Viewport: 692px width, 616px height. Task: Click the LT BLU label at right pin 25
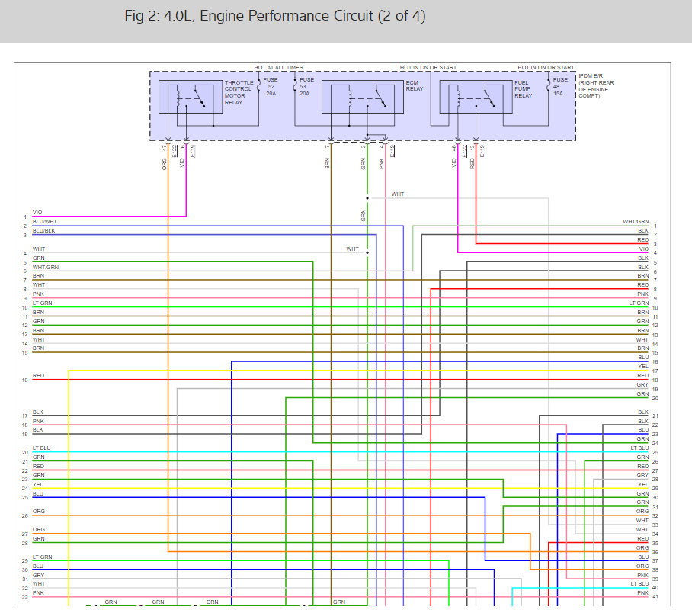coord(639,448)
